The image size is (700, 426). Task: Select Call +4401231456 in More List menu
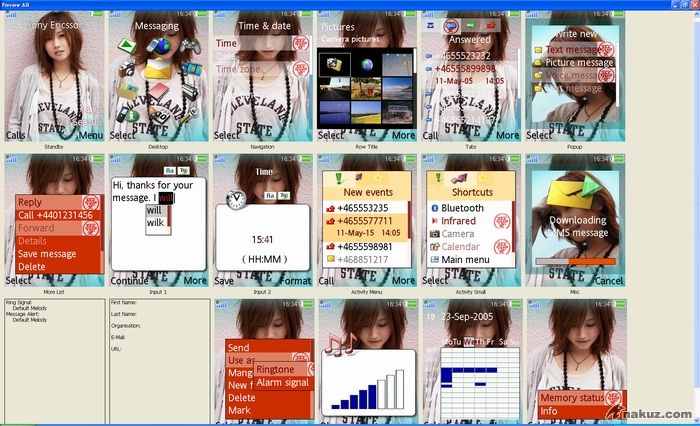(57, 215)
